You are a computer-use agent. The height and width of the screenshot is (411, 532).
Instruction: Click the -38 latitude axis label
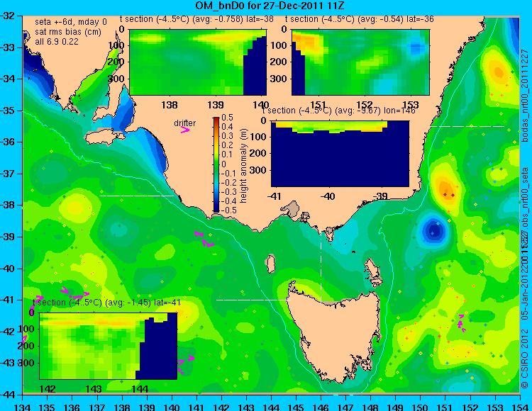[8, 205]
